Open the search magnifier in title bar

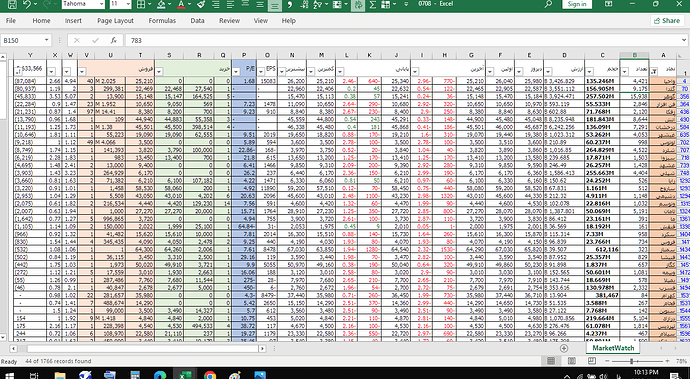(x=548, y=4)
